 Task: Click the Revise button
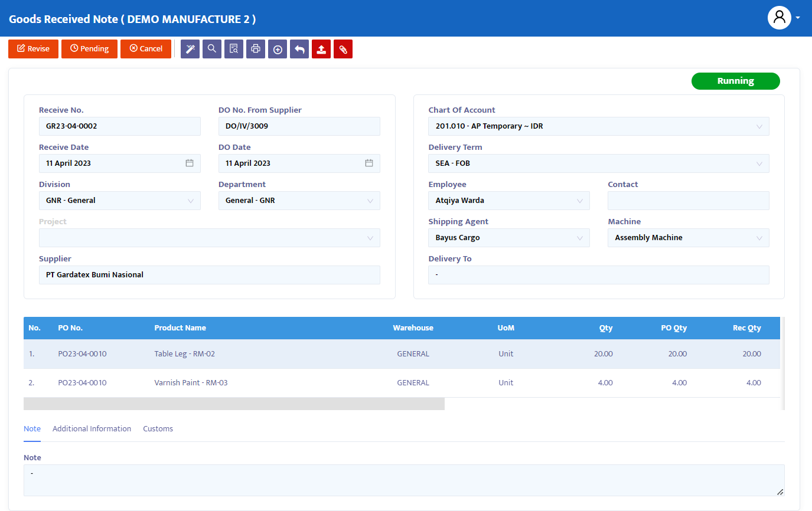pyautogui.click(x=33, y=49)
